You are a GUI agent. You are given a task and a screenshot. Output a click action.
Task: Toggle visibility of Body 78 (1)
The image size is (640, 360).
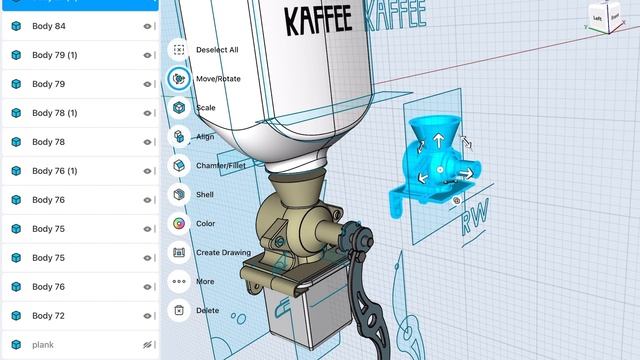[x=147, y=113]
